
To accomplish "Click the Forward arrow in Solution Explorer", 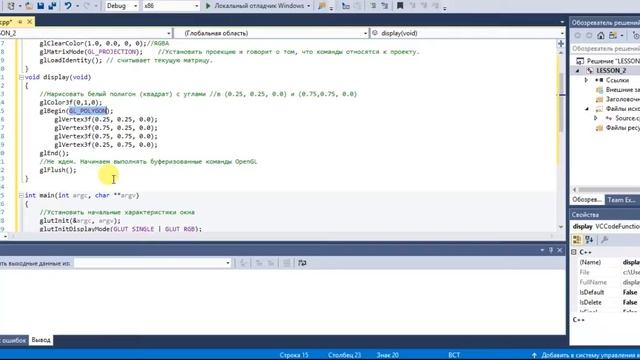I will tap(589, 36).
